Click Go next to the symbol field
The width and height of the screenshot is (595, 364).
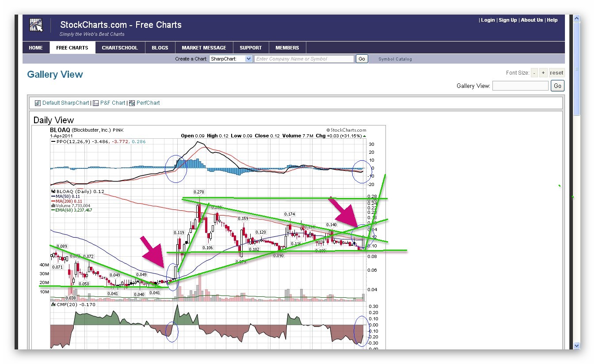(362, 59)
